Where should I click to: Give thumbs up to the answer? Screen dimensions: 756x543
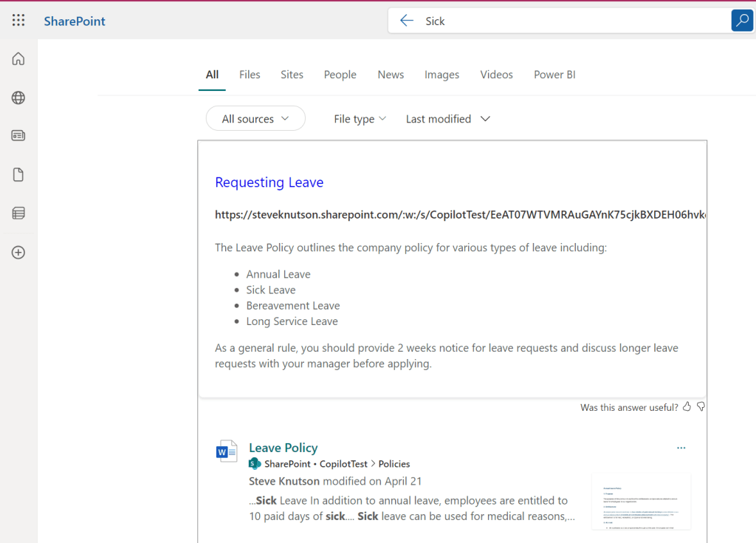[687, 407]
